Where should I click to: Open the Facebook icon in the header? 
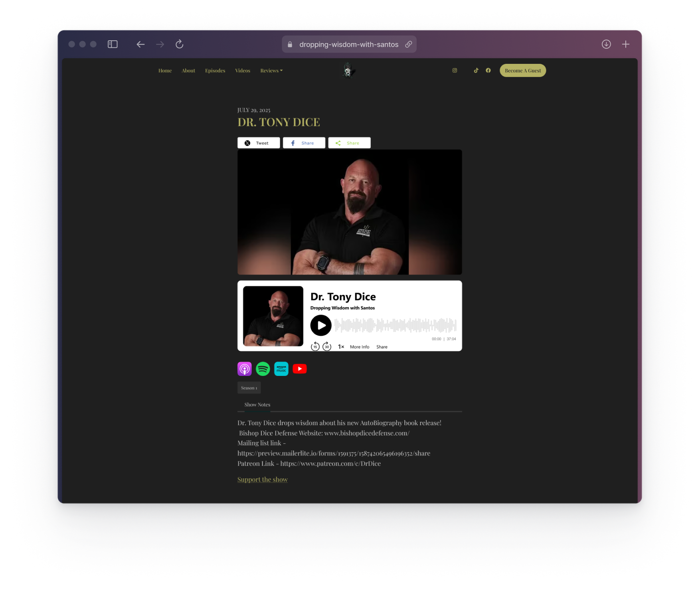(488, 71)
